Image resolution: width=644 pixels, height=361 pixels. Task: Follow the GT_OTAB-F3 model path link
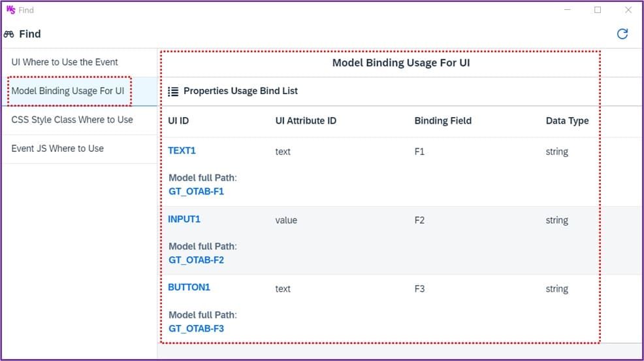[x=197, y=328]
